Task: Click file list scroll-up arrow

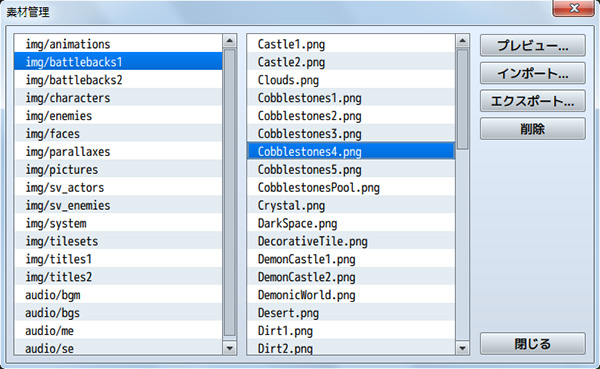Action: (462, 41)
